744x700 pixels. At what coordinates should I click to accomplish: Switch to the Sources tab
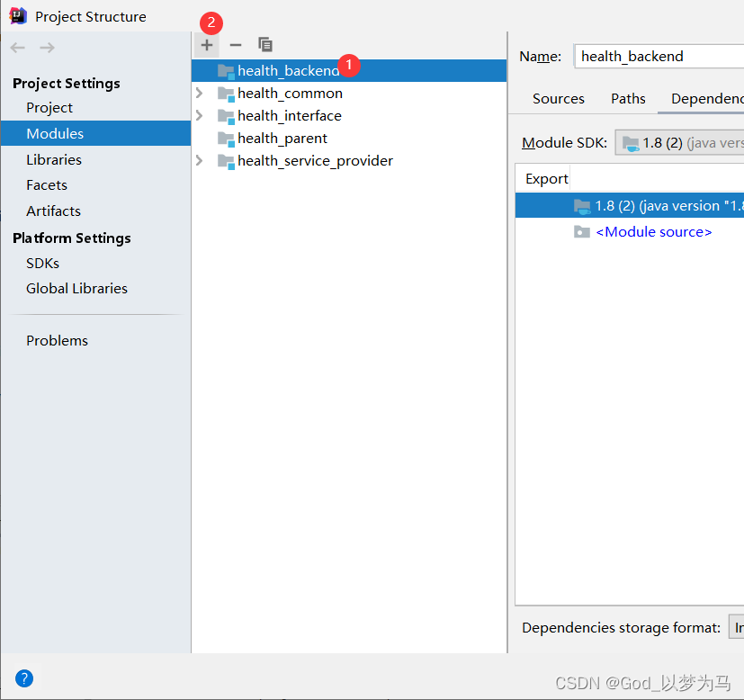[x=559, y=99]
